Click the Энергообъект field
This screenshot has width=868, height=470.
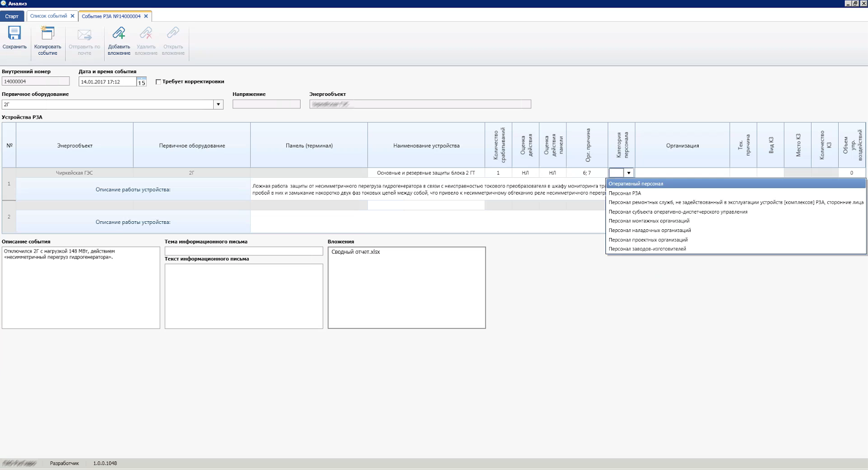pyautogui.click(x=420, y=104)
